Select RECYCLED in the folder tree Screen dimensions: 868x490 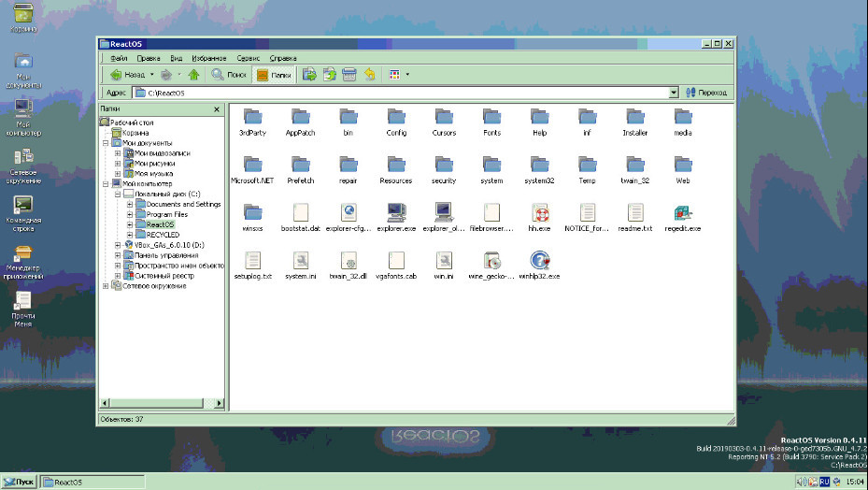coord(163,235)
